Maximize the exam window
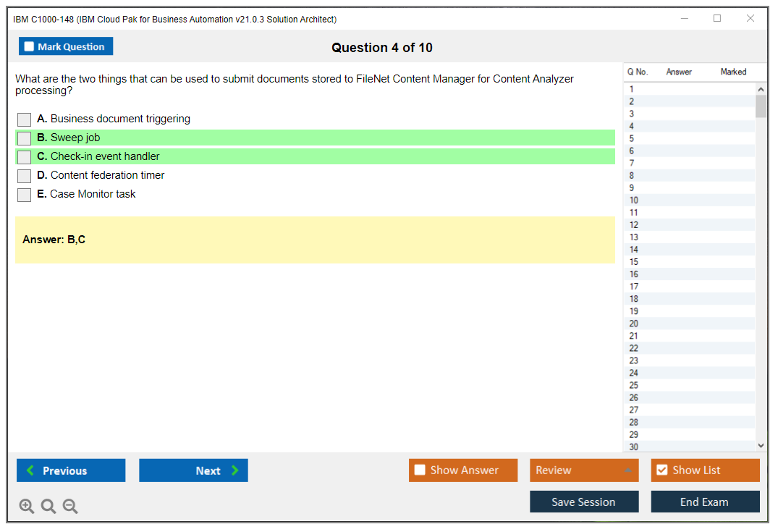The width and height of the screenshot is (778, 532). point(717,19)
